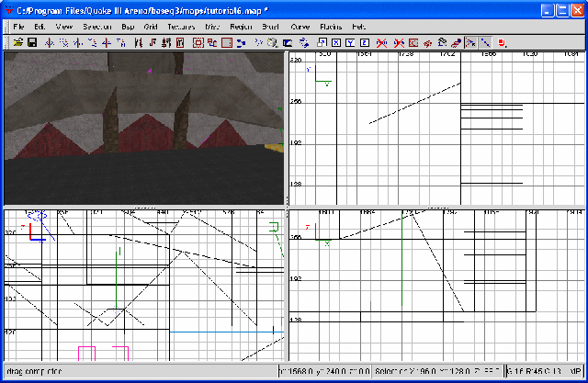The height and width of the screenshot is (383, 588).
Task: Click the x/y/z coordinates in the status bar
Action: point(324,371)
